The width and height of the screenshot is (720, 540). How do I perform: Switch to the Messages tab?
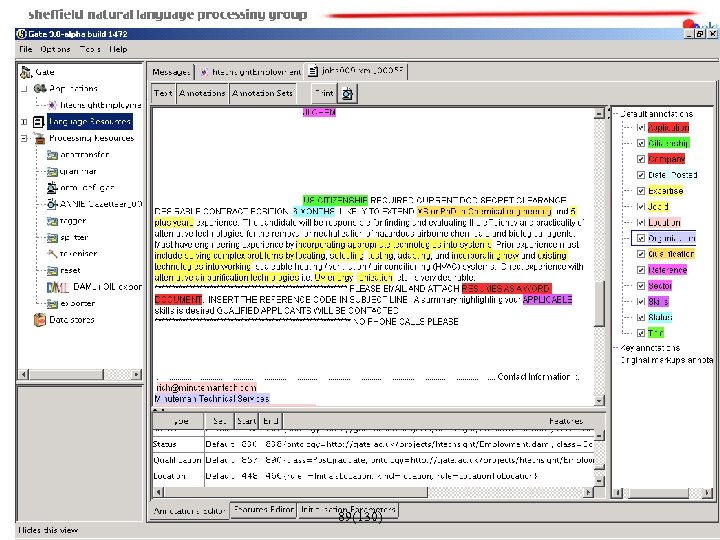coord(171,72)
